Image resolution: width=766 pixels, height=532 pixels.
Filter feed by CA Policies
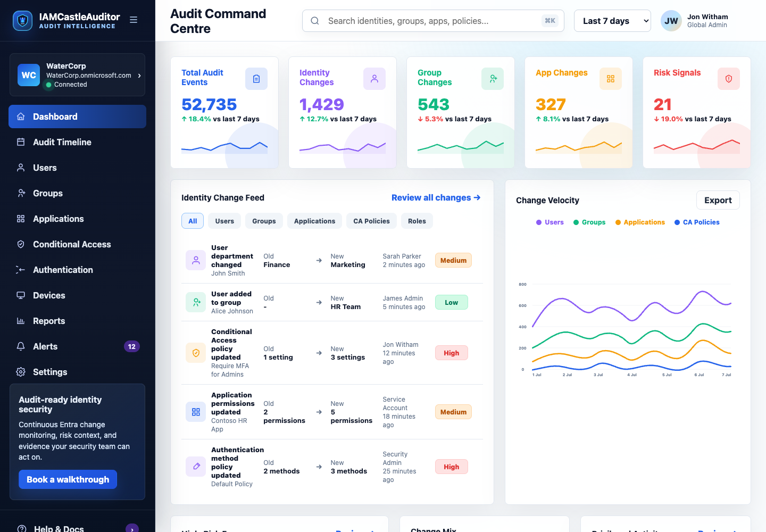click(371, 221)
